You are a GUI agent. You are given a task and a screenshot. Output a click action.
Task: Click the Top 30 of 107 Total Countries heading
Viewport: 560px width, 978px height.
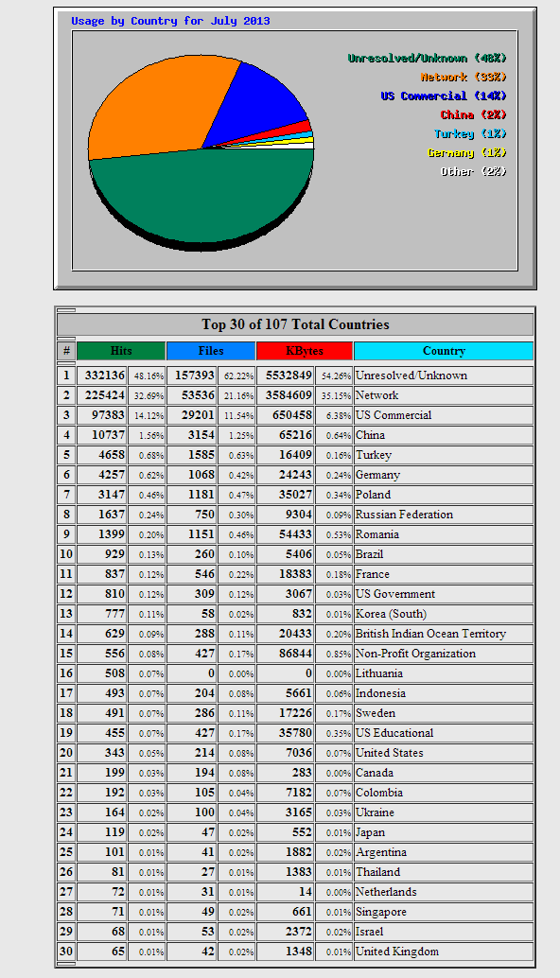295,324
